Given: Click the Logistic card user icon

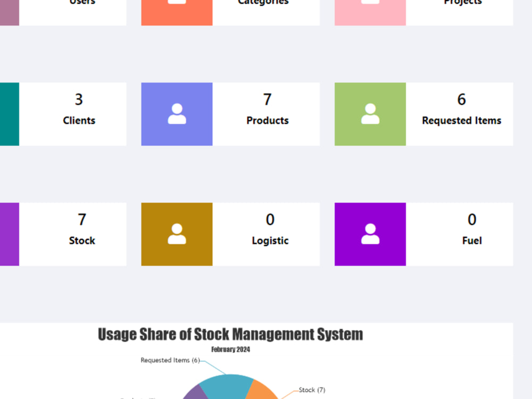Looking at the screenshot, I should coord(177,234).
